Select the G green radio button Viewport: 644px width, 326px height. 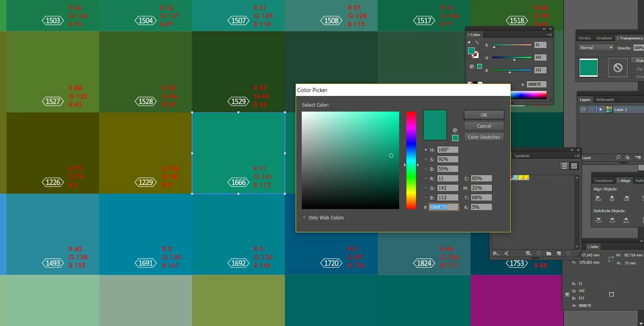(x=426, y=188)
